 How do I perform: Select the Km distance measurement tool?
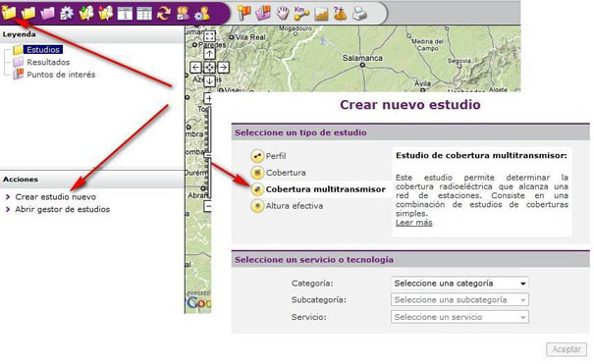pyautogui.click(x=301, y=13)
